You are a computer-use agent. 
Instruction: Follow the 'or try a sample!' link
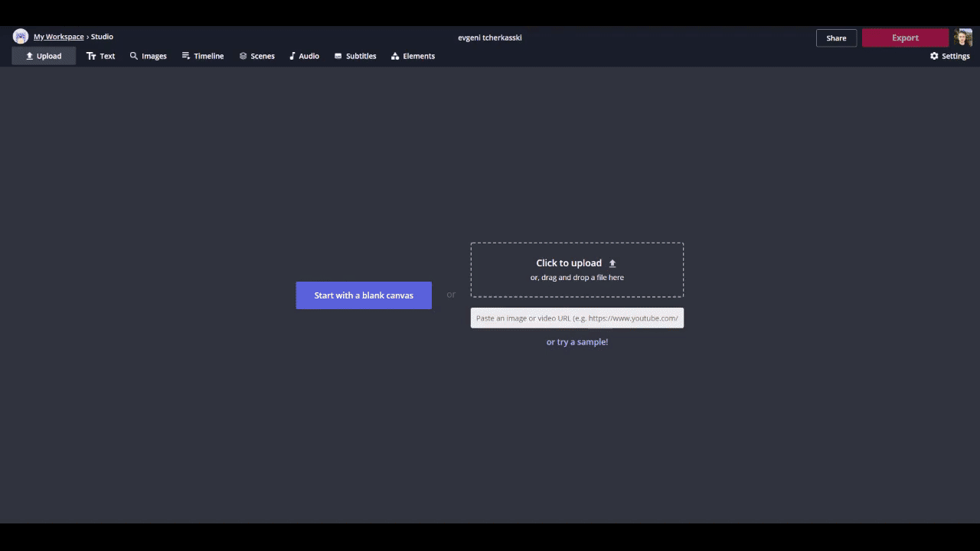coord(577,342)
